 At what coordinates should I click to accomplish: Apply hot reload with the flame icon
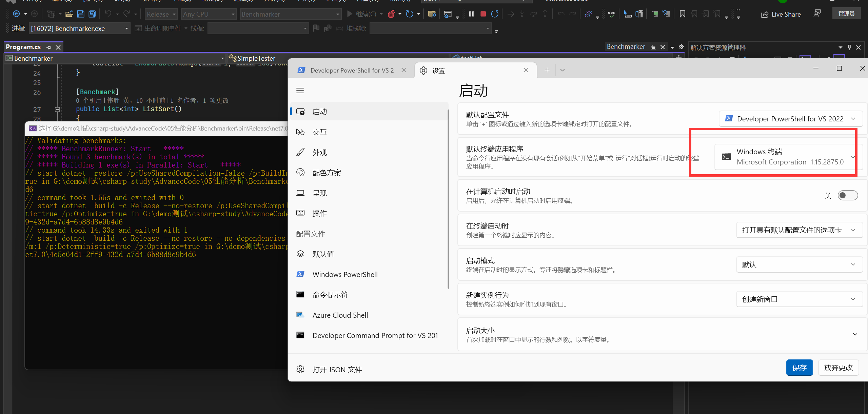392,14
